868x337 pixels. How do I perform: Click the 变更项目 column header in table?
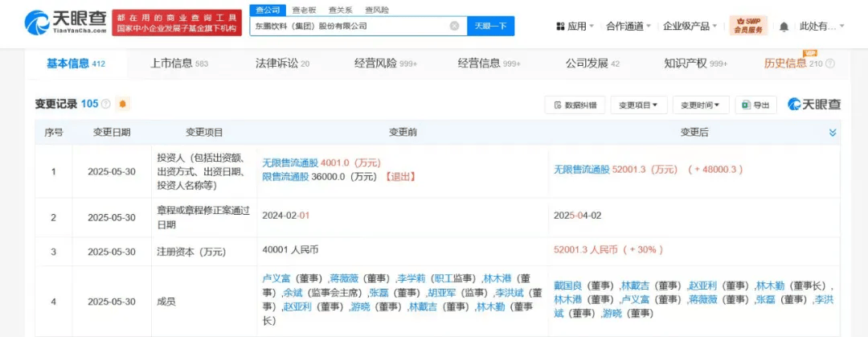click(x=204, y=133)
